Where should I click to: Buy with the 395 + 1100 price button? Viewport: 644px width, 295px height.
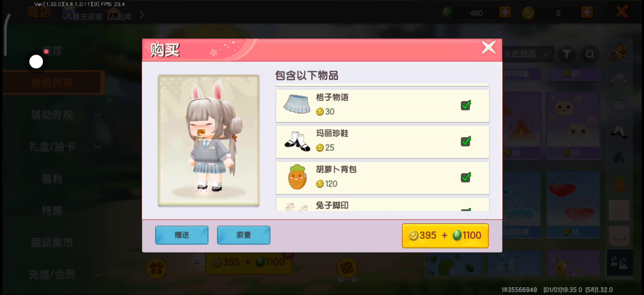coord(445,236)
